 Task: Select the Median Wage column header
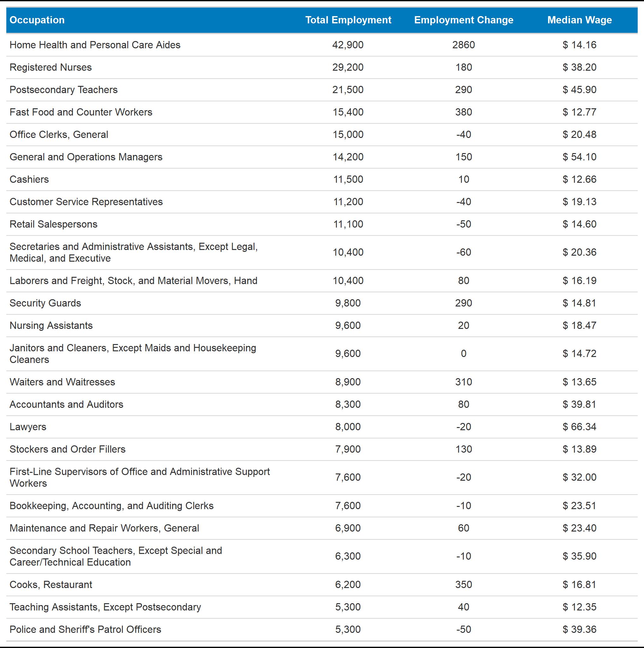click(579, 20)
